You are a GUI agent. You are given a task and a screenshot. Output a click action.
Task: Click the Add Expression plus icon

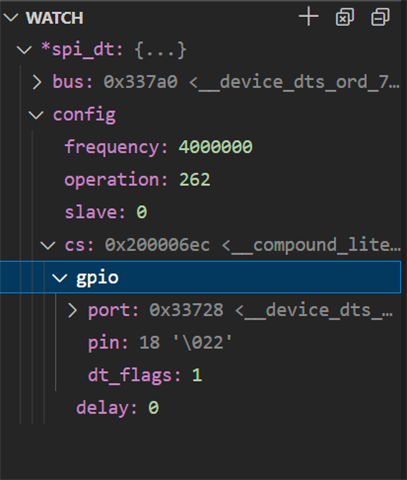coord(309,17)
